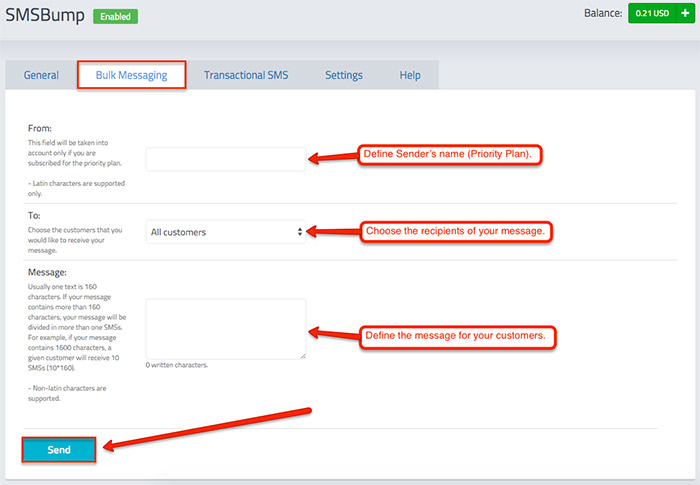The height and width of the screenshot is (485, 700).
Task: Click the plus icon beside the balance
Action: coord(685,13)
